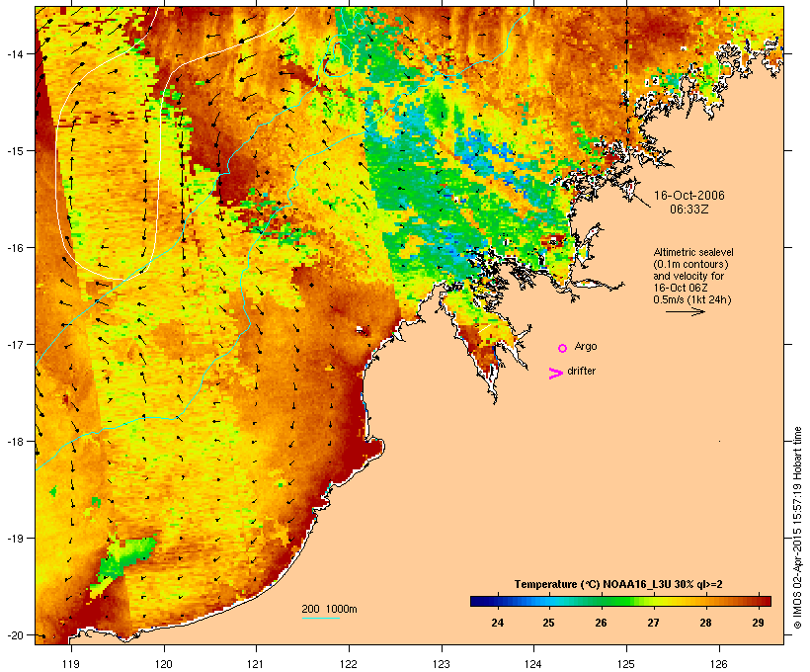Click the cyan 200 1000m depth line sample

pyautogui.click(x=321, y=618)
